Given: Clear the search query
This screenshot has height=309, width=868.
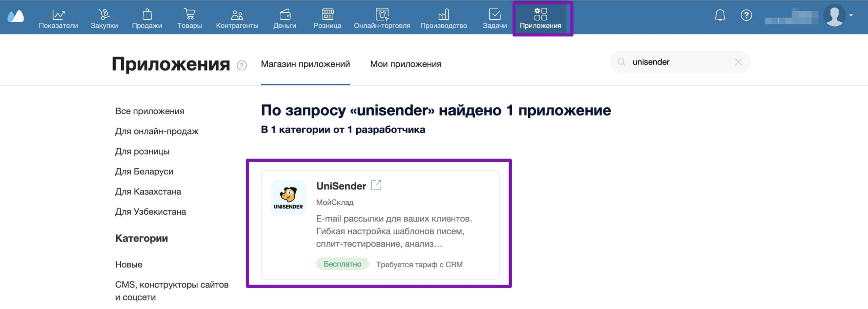Looking at the screenshot, I should 738,62.
